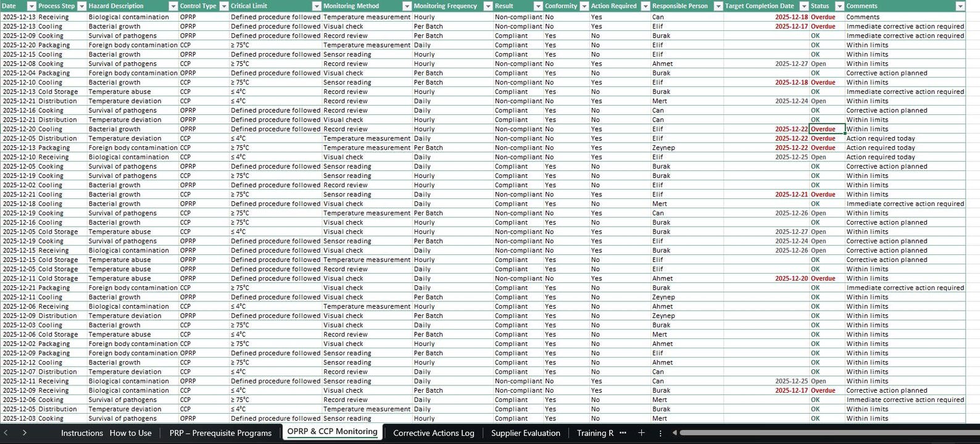Show more sheet tabs via the ellipsis
Screen dimensions: 980x444
click(x=623, y=433)
